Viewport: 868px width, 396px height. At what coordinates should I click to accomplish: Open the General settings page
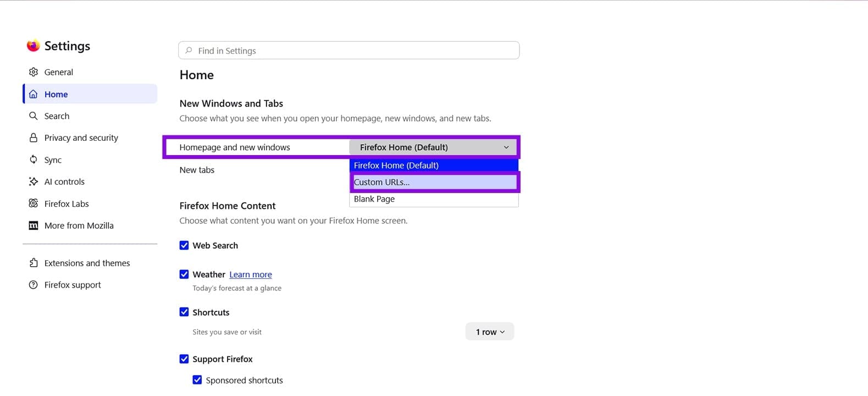(x=90, y=72)
